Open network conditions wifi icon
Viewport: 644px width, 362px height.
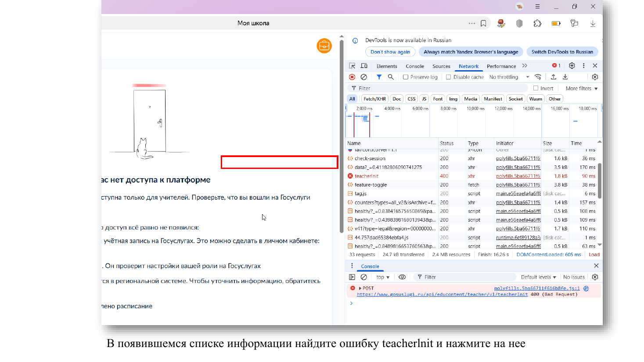pyautogui.click(x=538, y=77)
